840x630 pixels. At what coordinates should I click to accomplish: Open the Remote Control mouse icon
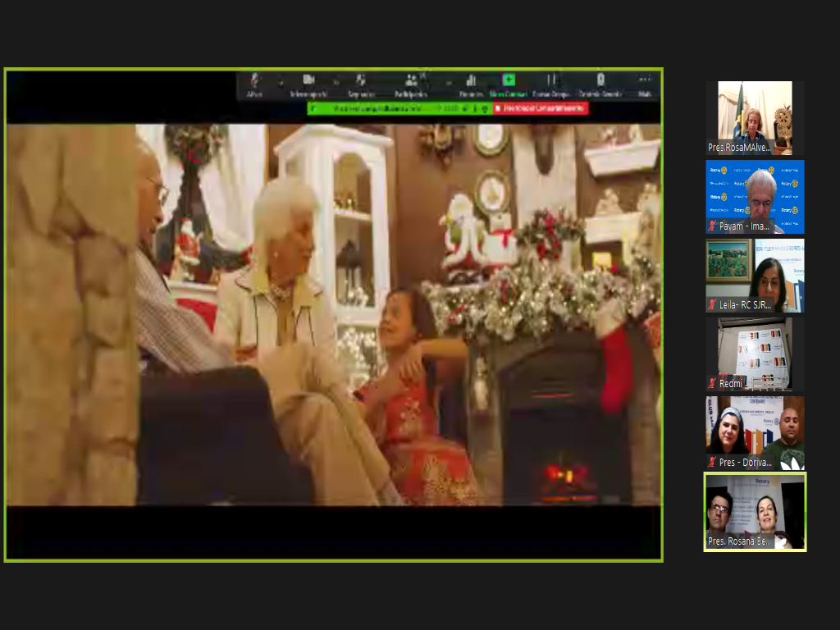[x=600, y=81]
